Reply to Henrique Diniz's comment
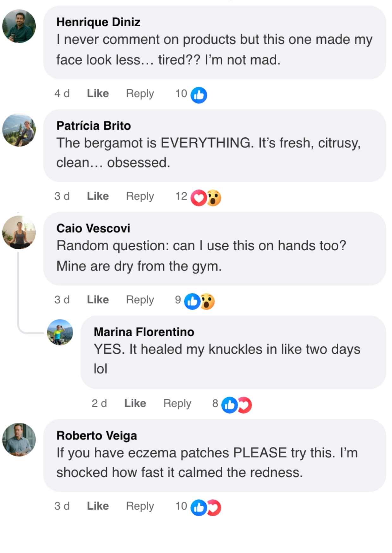 (x=140, y=93)
